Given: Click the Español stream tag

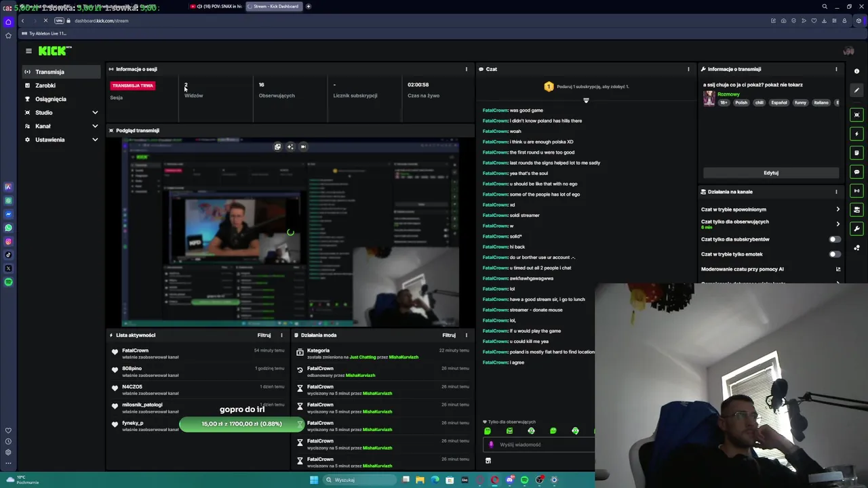Looking at the screenshot, I should [778, 102].
